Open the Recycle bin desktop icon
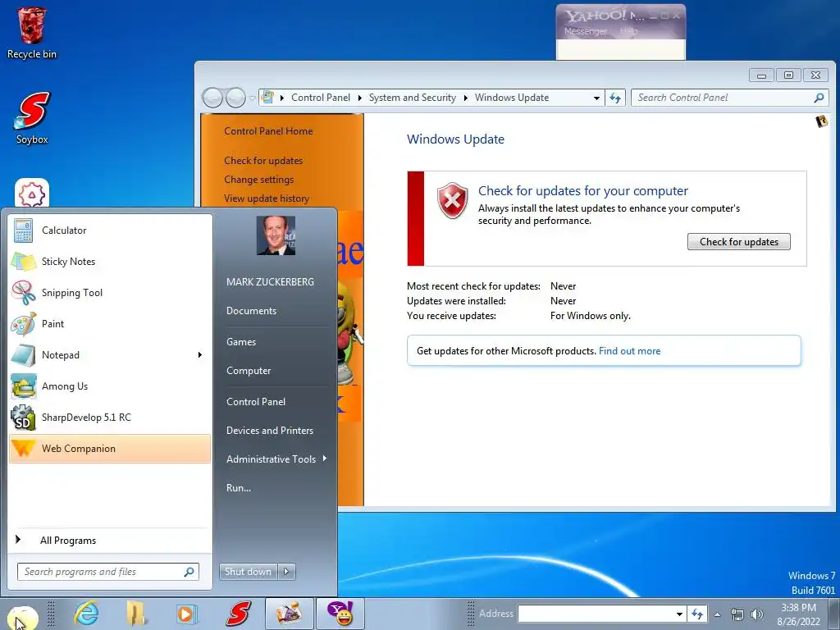The width and height of the screenshot is (840, 630). 32,33
